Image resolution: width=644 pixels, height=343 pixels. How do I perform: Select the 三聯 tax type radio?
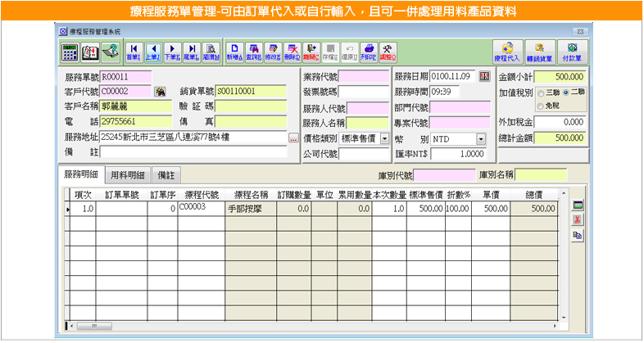(x=540, y=92)
